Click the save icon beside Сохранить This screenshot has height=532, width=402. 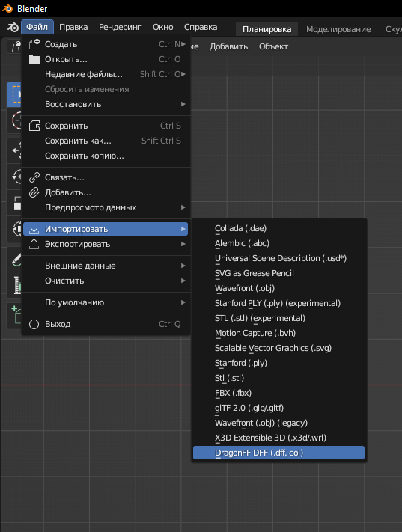(34, 126)
